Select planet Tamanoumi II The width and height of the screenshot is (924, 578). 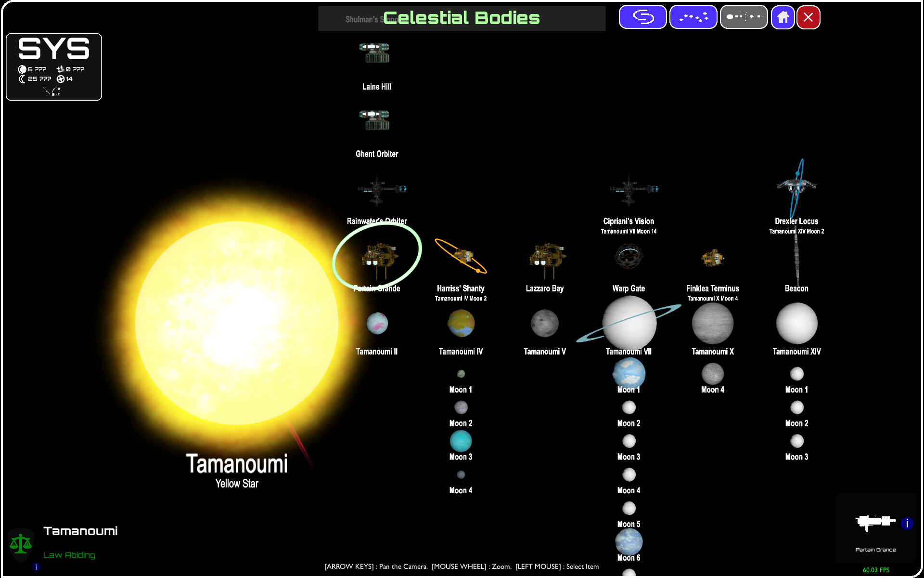coord(377,323)
